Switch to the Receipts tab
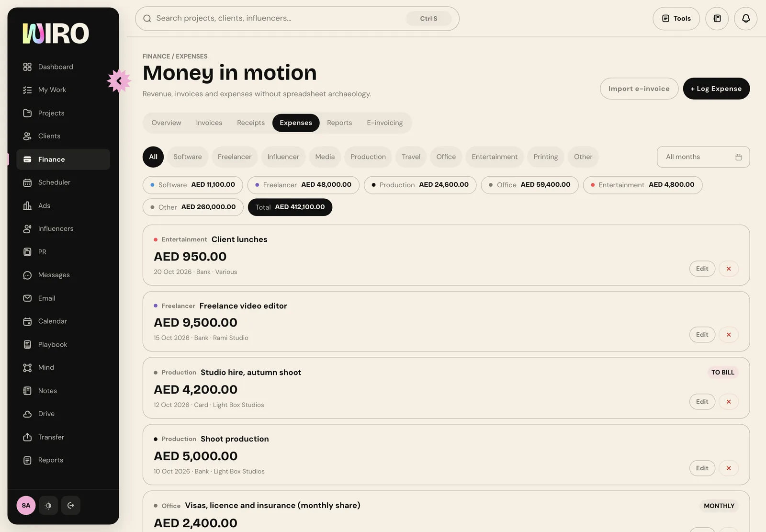Screen dimensions: 766x532 [x=251, y=123]
